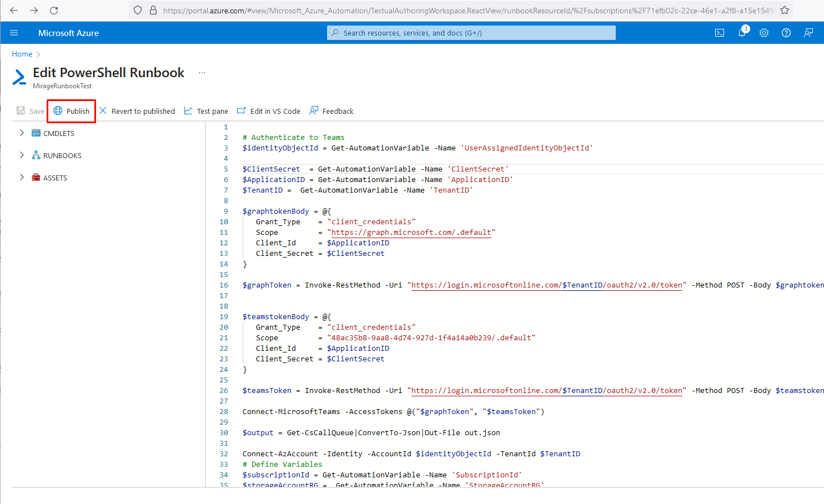Viewport: 824px width, 504px height.
Task: Click the graph.microsoft.com URL on line 11
Action: (x=411, y=232)
